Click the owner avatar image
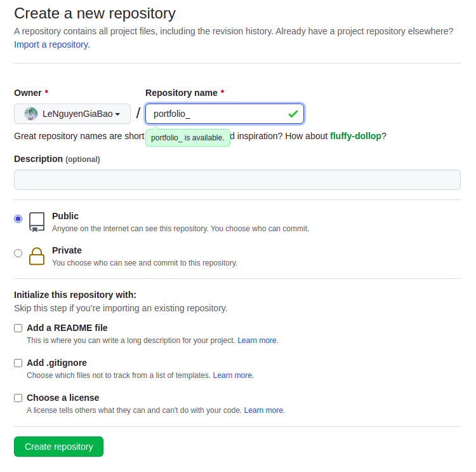The width and height of the screenshot is (476, 472). 30,114
